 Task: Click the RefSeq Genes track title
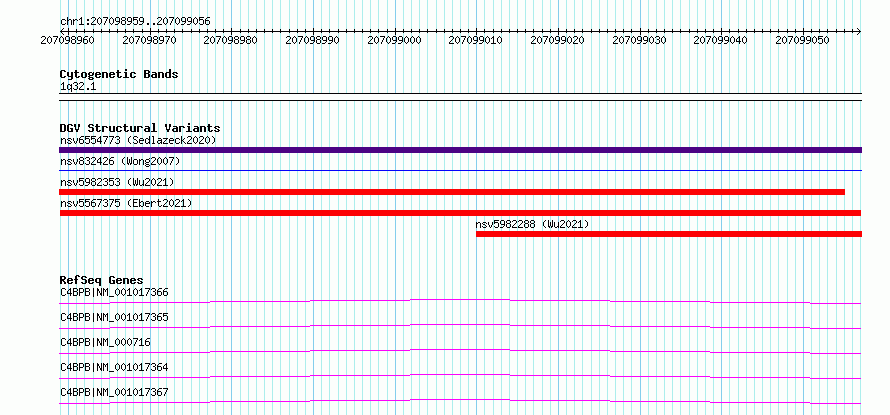[x=102, y=280]
